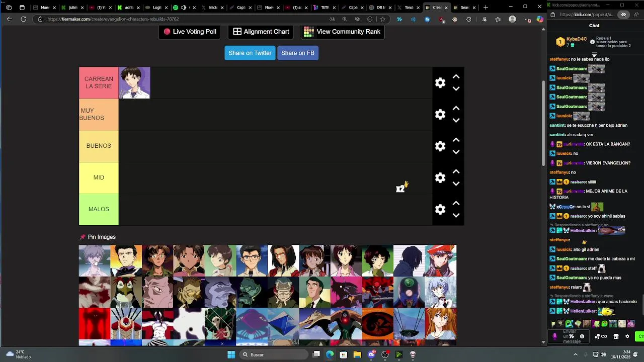Viewport: 644px width, 362px height.
Task: Share tier list on Twitter
Action: 250,53
